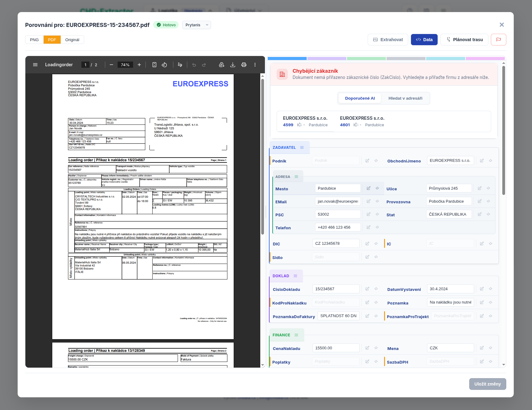Image resolution: width=532 pixels, height=410 pixels.
Task: Save PDF to Drive with cloud icon
Action: click(222, 65)
